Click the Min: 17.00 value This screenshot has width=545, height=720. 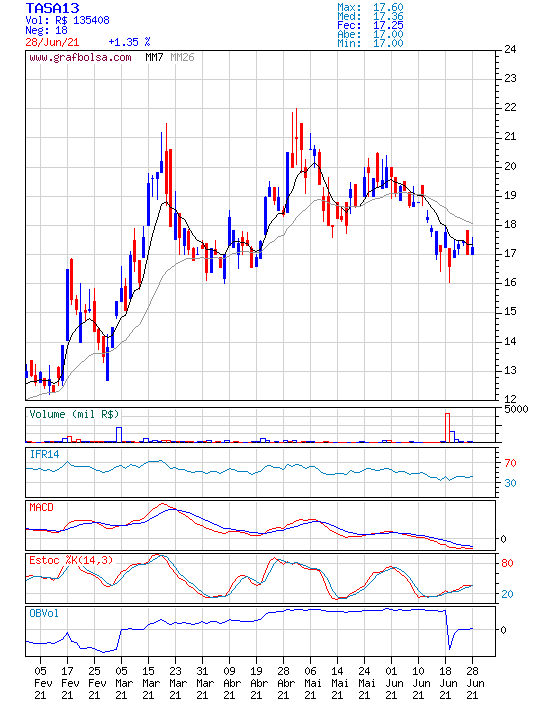tap(370, 43)
